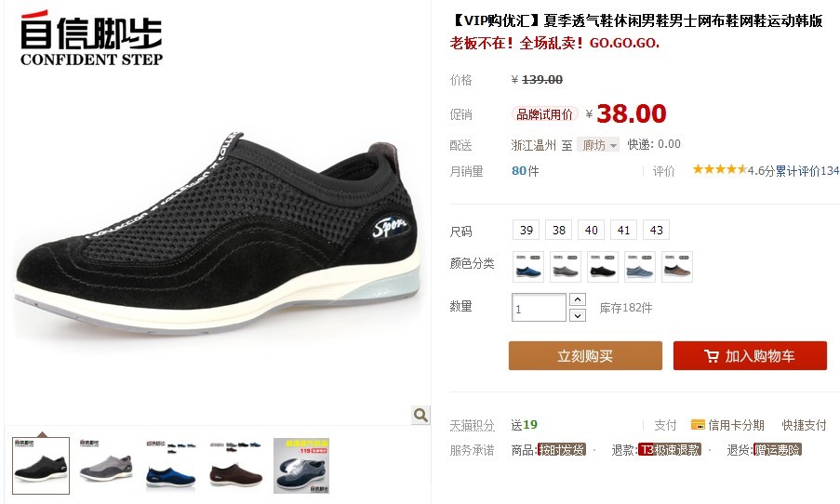Show the last promotional thumbnail image
The width and height of the screenshot is (840, 504).
coord(301,466)
